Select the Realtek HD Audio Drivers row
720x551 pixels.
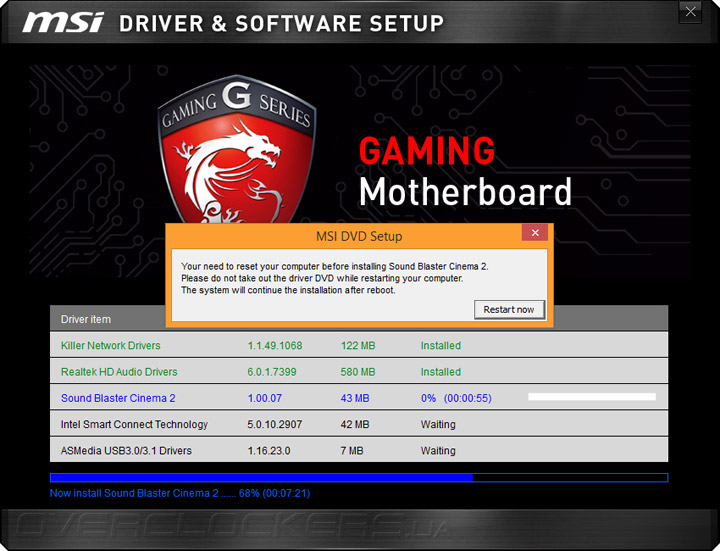click(x=359, y=371)
